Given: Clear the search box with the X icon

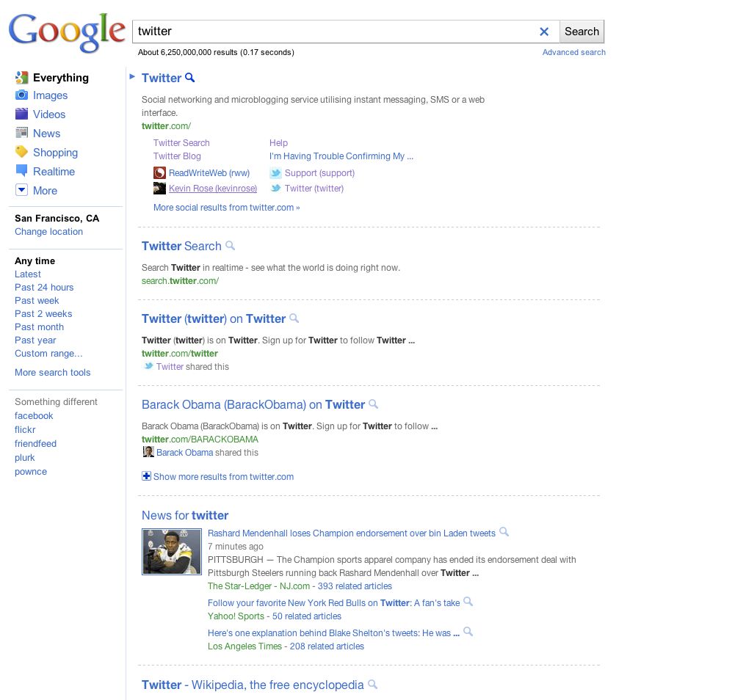Looking at the screenshot, I should 544,32.
